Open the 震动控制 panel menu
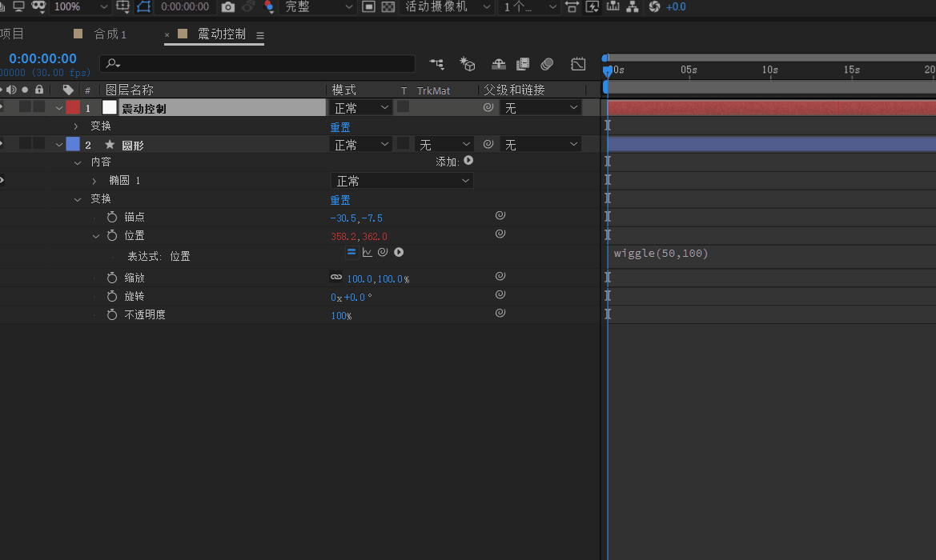This screenshot has height=560, width=936. tap(260, 36)
